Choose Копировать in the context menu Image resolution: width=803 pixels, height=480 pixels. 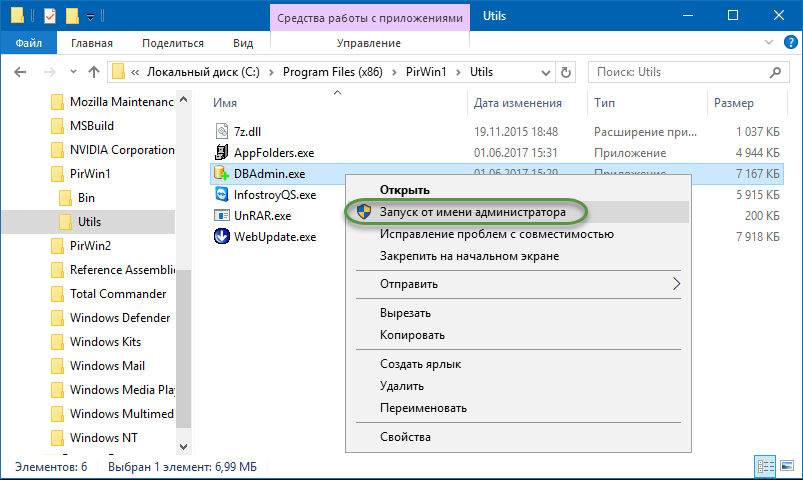pyautogui.click(x=518, y=335)
